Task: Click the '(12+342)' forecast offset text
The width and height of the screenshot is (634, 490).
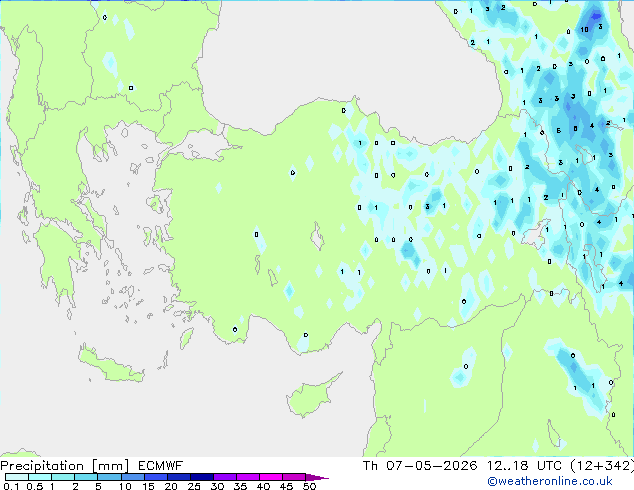Action: 602,466
